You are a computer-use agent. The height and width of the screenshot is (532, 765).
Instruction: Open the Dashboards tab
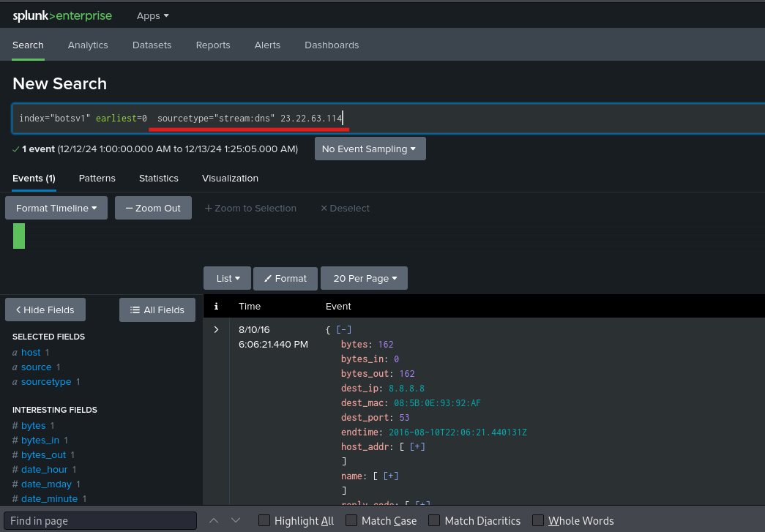[332, 45]
